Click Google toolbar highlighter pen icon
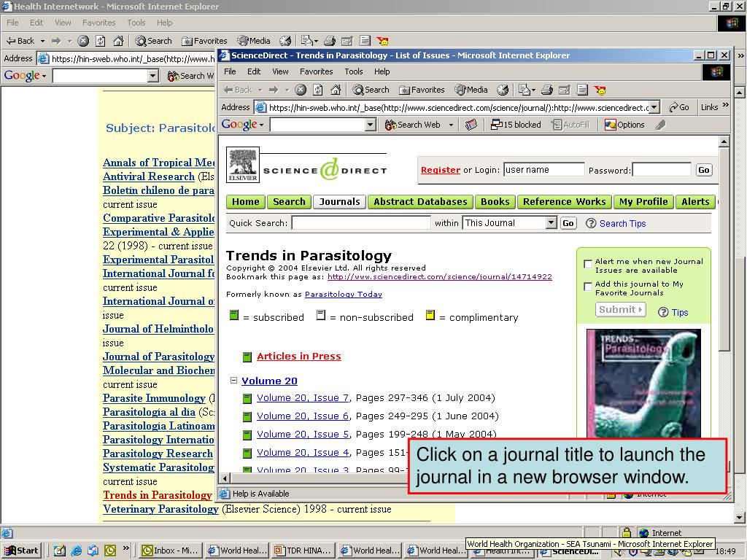Screen dimensions: 747x560 pyautogui.click(x=660, y=125)
